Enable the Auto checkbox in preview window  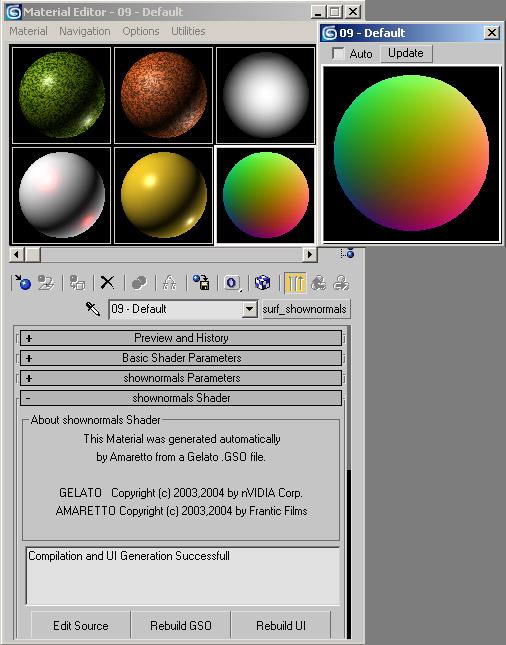(x=338, y=53)
